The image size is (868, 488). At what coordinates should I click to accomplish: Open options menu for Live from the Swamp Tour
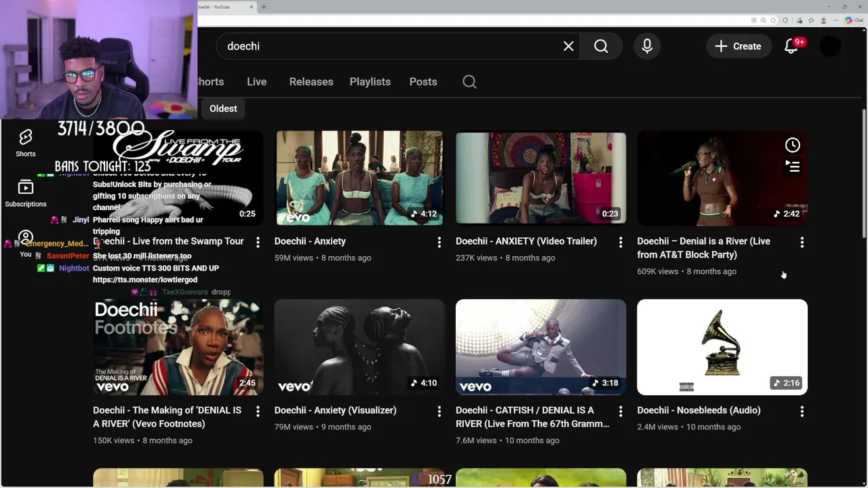pos(258,242)
